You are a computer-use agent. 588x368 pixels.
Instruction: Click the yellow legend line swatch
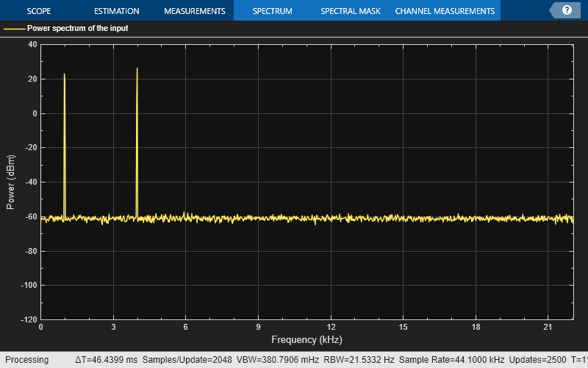(x=14, y=29)
